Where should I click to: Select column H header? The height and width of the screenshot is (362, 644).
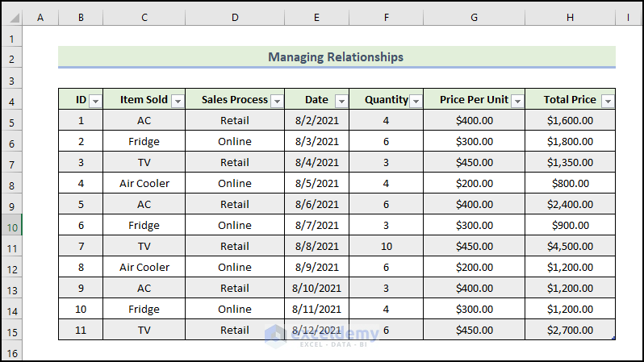[x=570, y=17]
